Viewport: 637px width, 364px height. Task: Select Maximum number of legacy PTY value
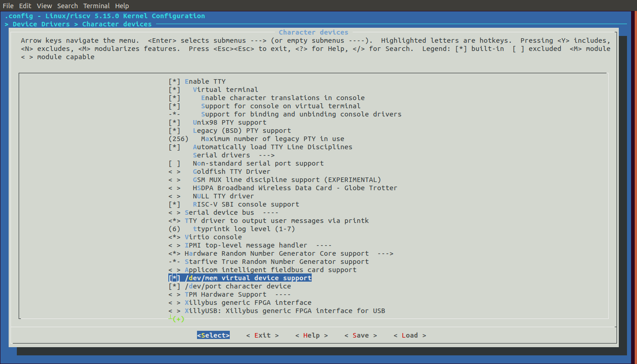tap(272, 139)
